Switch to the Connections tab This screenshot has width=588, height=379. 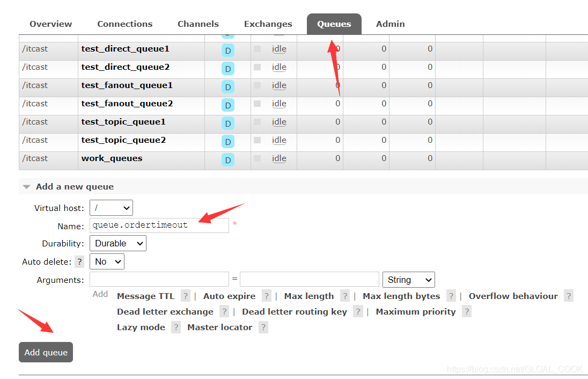click(x=125, y=24)
